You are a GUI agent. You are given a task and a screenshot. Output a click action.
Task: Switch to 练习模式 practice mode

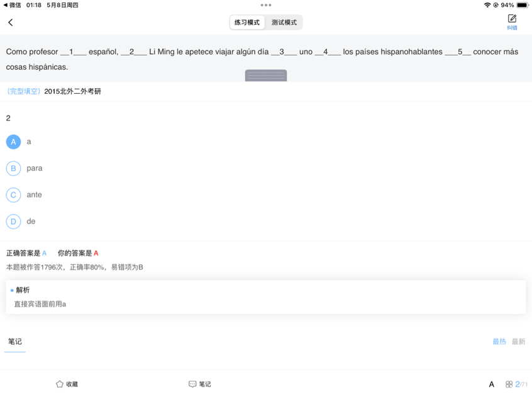248,21
